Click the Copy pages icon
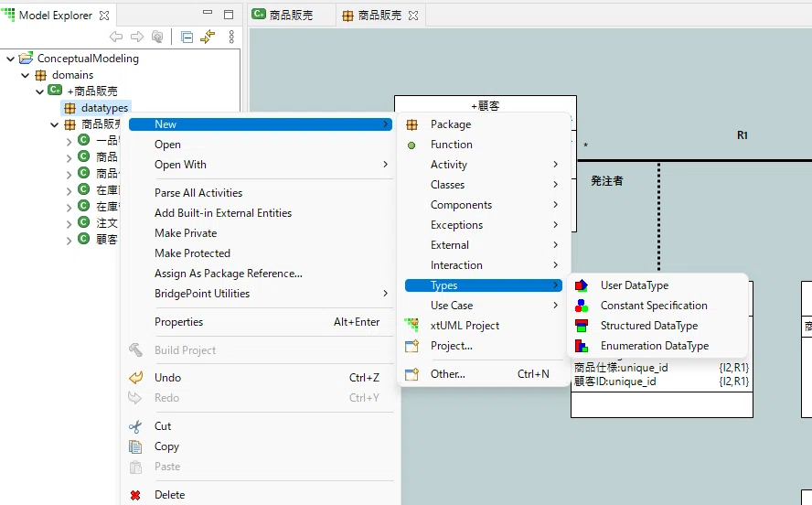The width and height of the screenshot is (812, 505). point(135,446)
